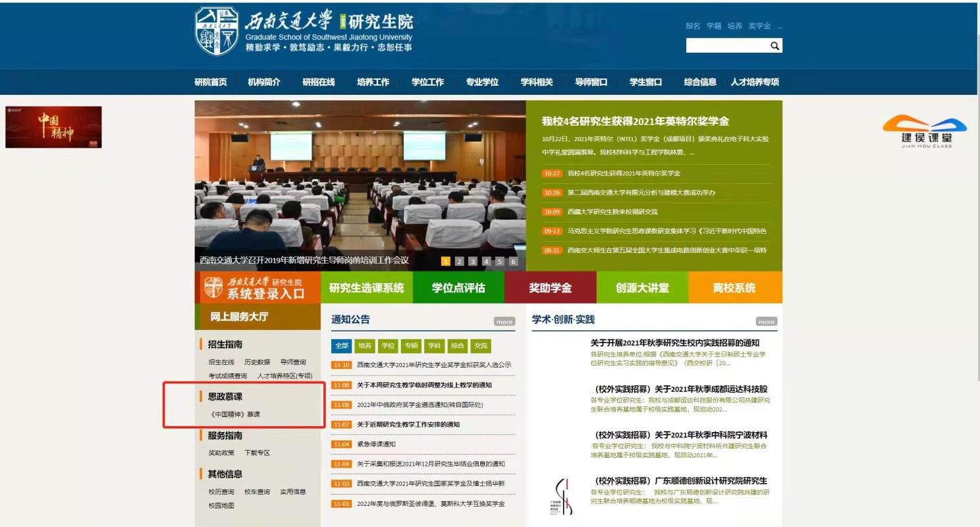The height and width of the screenshot is (527, 980).
Task: Select the 全部 notice filter tab
Action: (x=342, y=346)
